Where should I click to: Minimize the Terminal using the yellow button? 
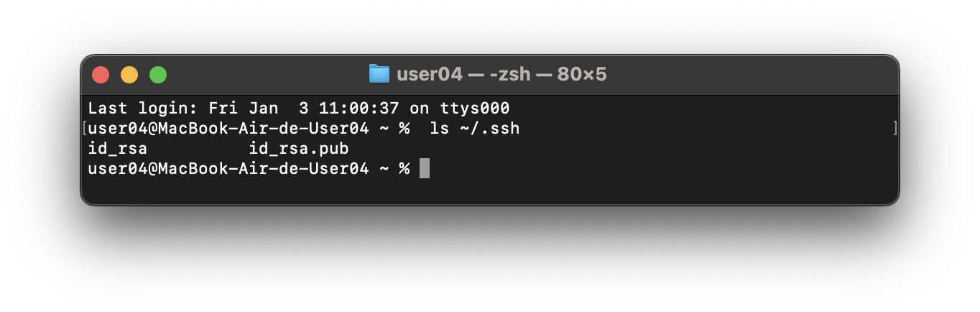click(x=129, y=75)
